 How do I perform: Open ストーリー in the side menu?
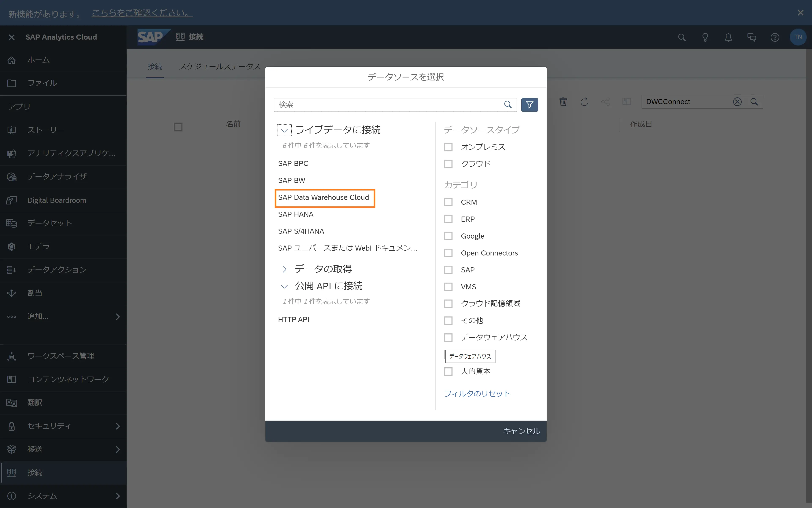[63, 130]
